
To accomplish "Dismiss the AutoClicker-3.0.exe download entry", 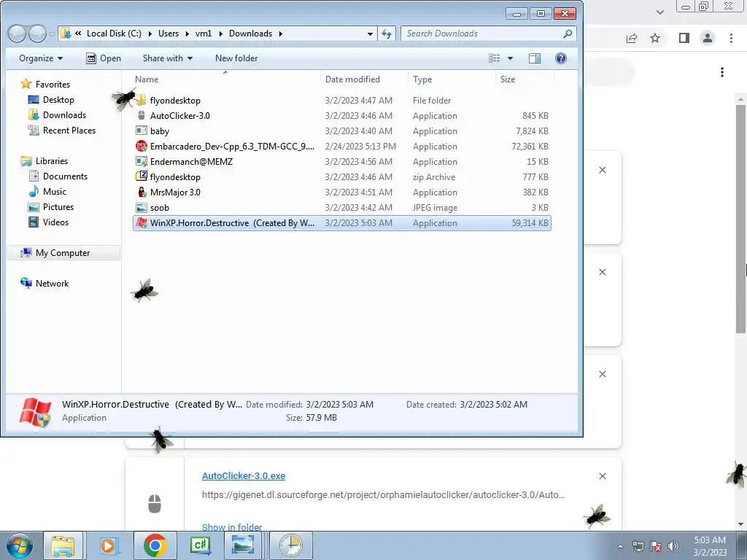I will pos(602,476).
